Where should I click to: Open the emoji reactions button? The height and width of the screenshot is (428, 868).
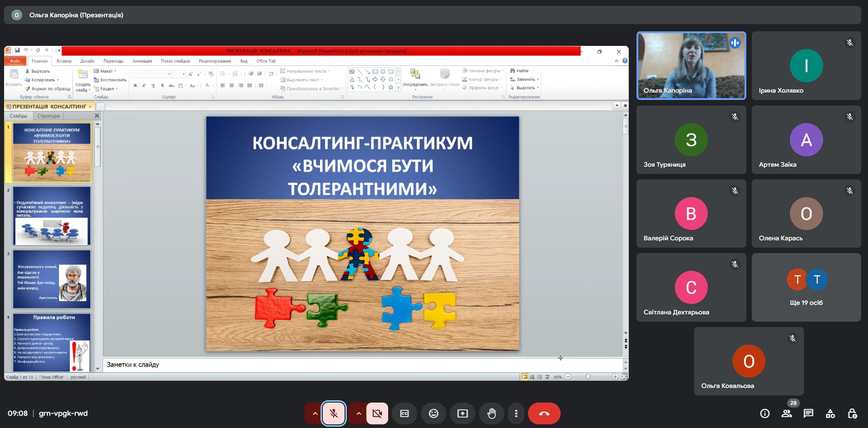tap(434, 413)
